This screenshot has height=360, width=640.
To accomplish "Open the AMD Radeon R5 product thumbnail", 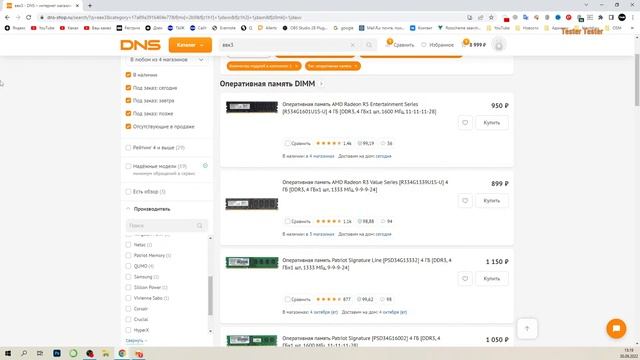I will click(x=252, y=107).
